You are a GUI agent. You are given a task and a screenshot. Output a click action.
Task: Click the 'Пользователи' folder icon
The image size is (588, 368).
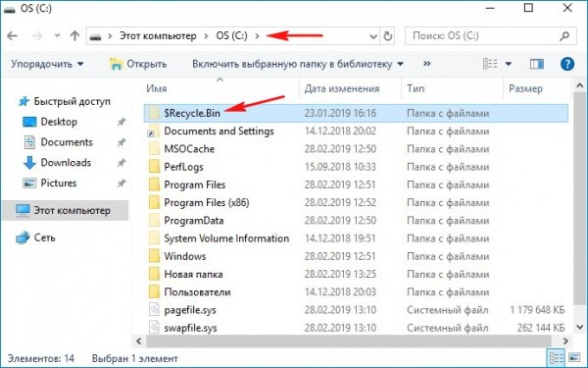click(x=154, y=292)
